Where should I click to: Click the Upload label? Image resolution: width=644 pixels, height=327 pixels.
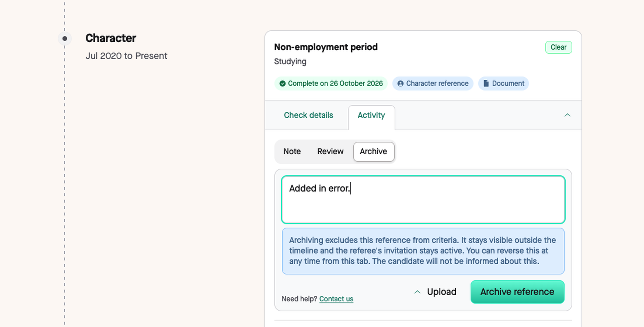442,292
